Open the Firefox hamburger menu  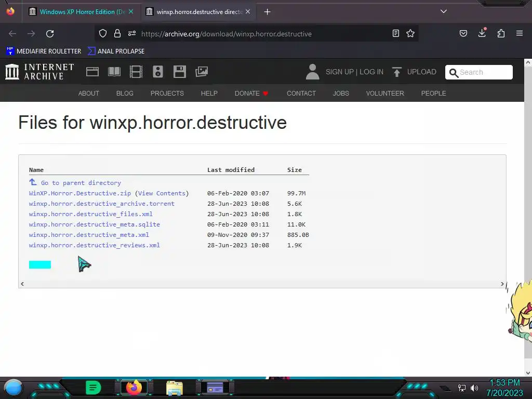[x=520, y=33]
